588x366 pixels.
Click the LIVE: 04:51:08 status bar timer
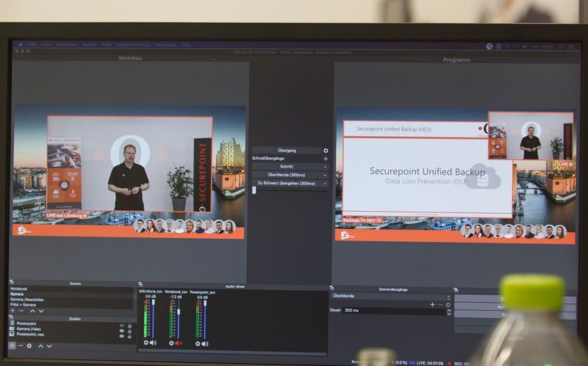point(430,363)
